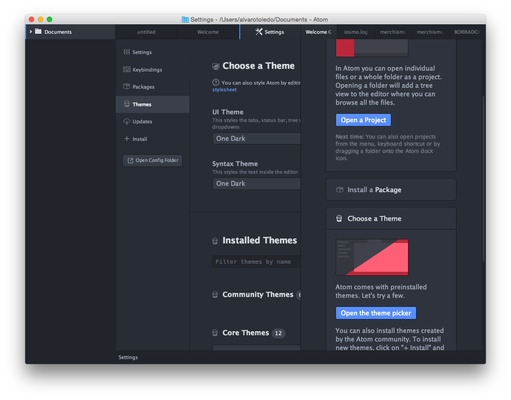The width and height of the screenshot is (511, 400).
Task: Click the Core Themes paint bucket icon
Action: coord(215,333)
